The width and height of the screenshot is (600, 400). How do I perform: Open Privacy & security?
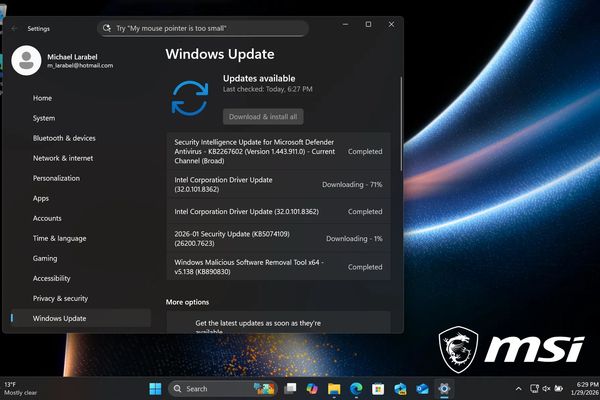60,299
